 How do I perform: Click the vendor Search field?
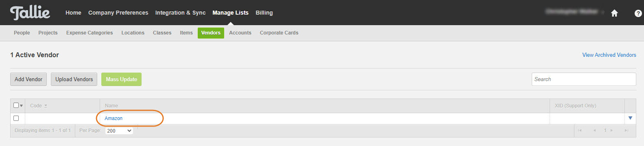pyautogui.click(x=584, y=79)
